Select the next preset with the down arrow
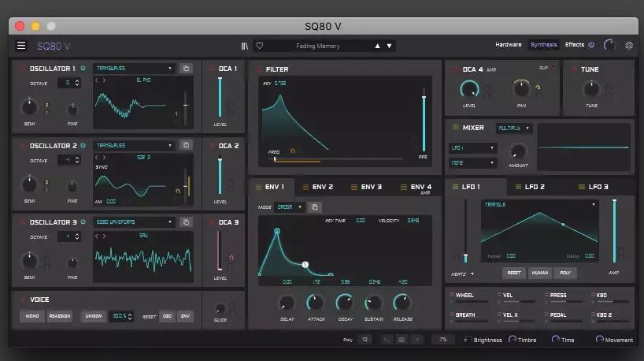The width and height of the screenshot is (644, 361). 389,46
